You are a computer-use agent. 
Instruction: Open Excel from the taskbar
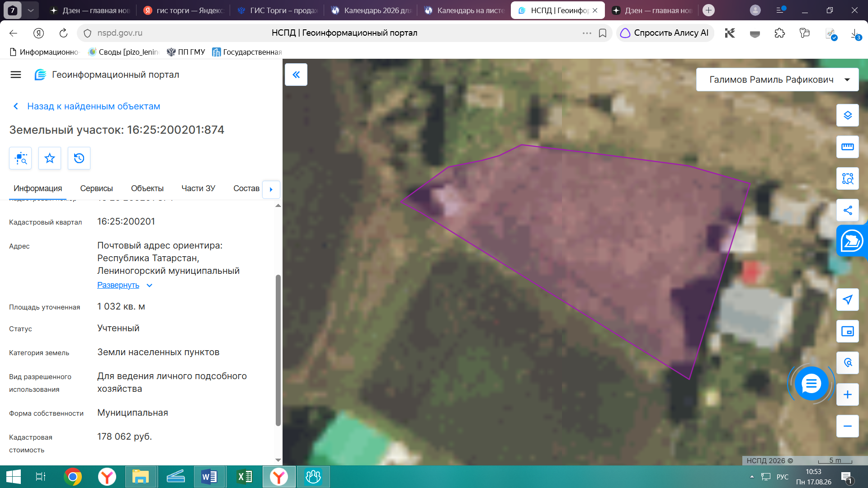click(x=245, y=477)
